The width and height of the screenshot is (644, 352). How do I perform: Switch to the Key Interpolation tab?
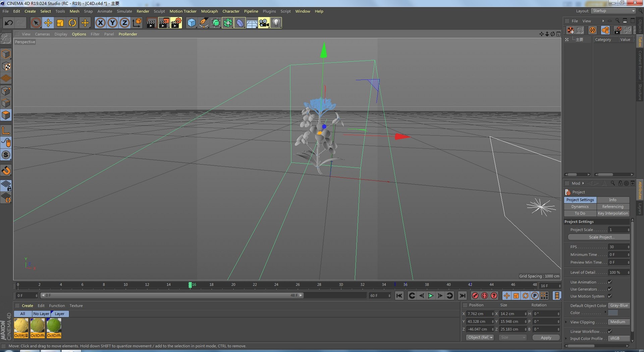pyautogui.click(x=613, y=213)
